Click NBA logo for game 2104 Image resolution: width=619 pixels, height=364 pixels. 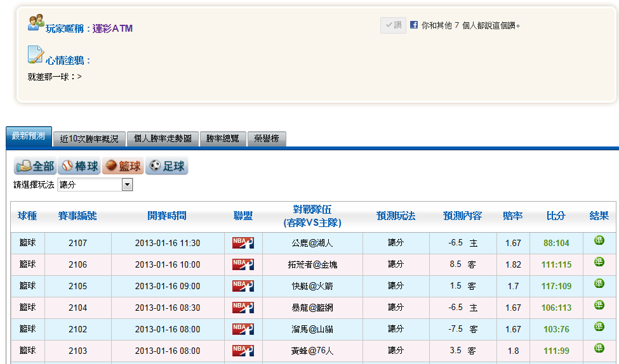point(243,308)
